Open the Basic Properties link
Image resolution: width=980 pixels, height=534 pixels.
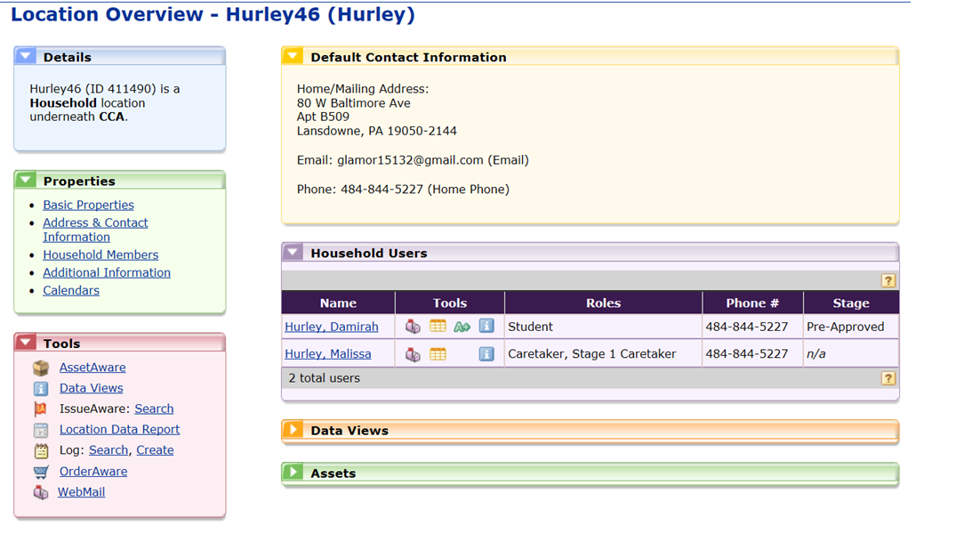coord(88,205)
